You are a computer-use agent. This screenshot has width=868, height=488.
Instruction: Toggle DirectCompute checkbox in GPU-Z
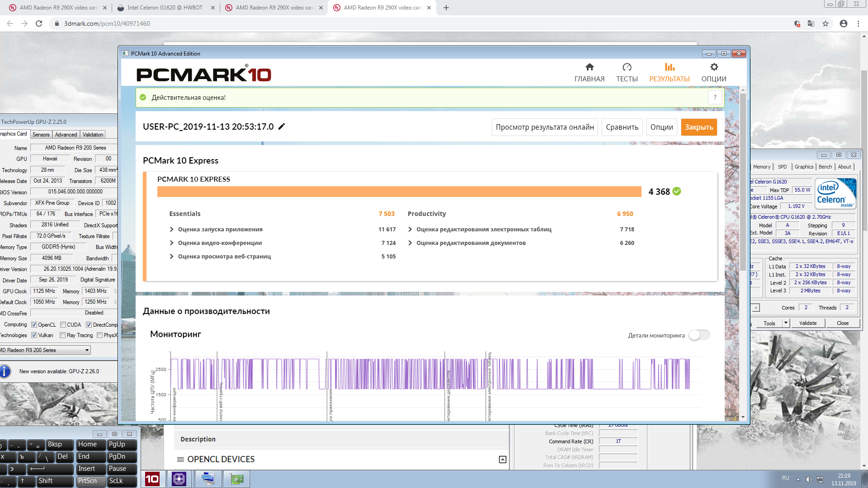pyautogui.click(x=89, y=325)
